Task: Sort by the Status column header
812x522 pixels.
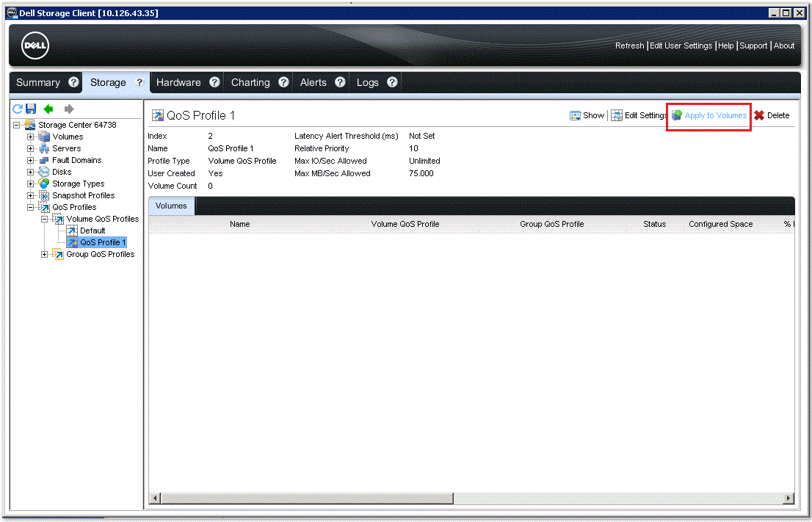Action: point(655,224)
